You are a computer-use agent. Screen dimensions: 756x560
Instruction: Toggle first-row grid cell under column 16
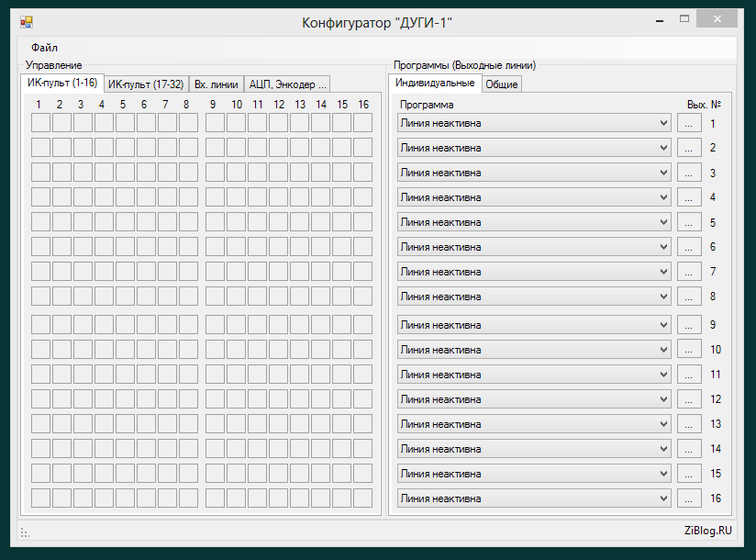click(x=362, y=123)
